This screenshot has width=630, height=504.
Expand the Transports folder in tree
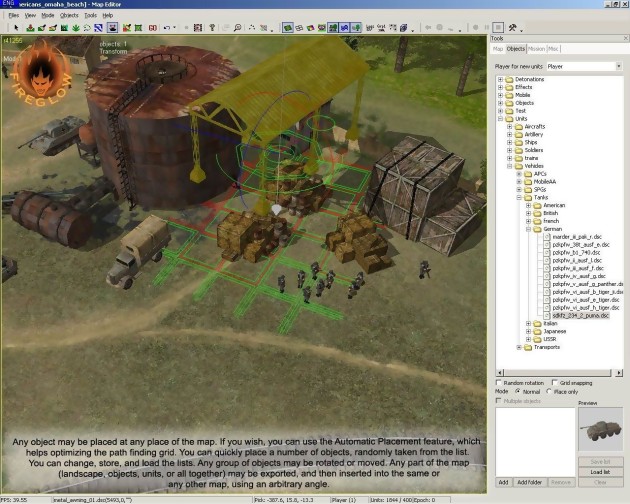(519, 347)
